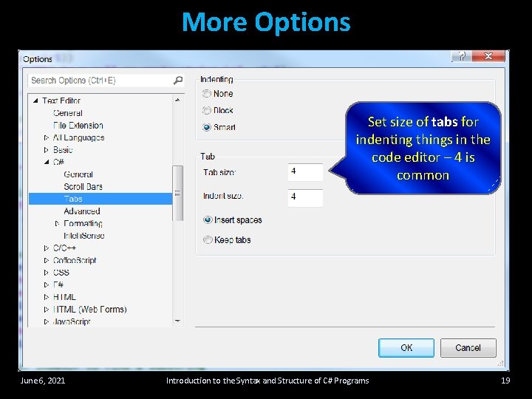Click the tree scrollbar down arrow
532x399 pixels.
pos(177,321)
